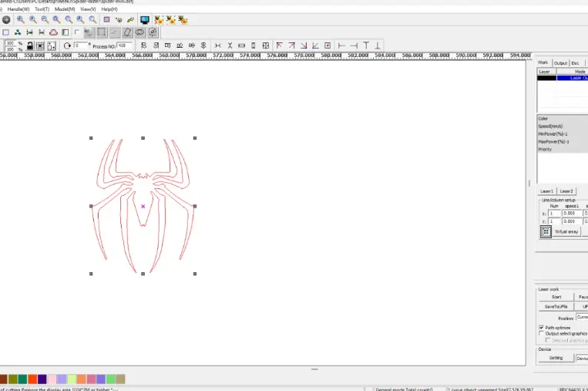
Task: Click the Process NO input field
Action: 125,46
